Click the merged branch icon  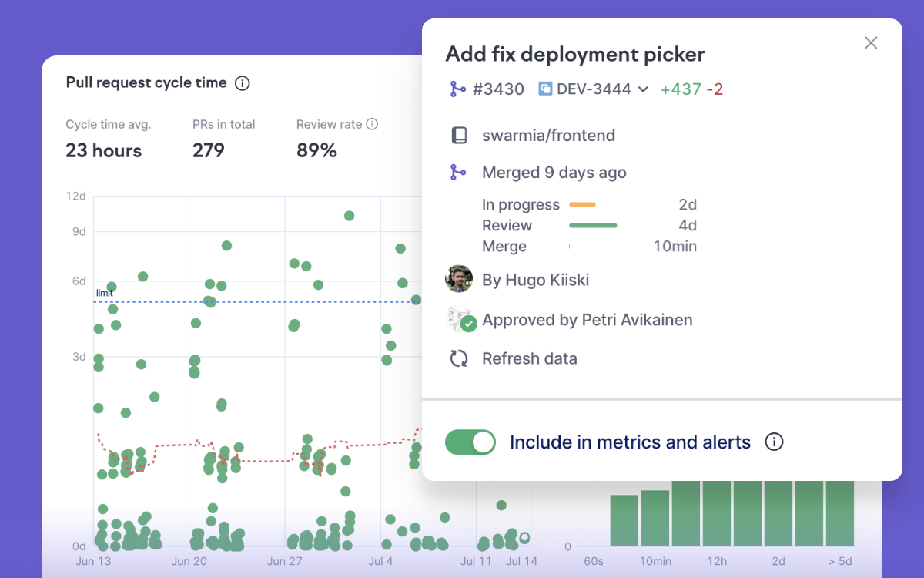pos(458,173)
